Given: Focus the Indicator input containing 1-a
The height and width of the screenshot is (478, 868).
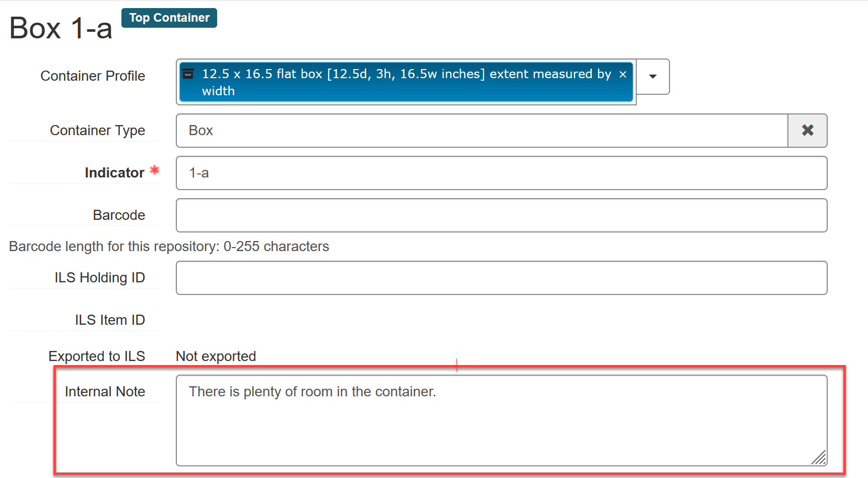Looking at the screenshot, I should pyautogui.click(x=501, y=173).
